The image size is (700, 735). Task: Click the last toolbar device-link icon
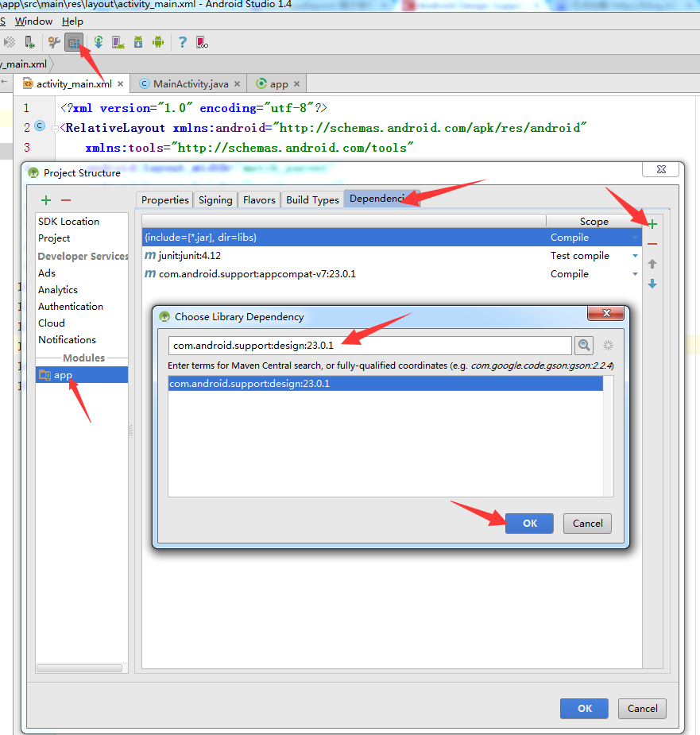(x=202, y=43)
